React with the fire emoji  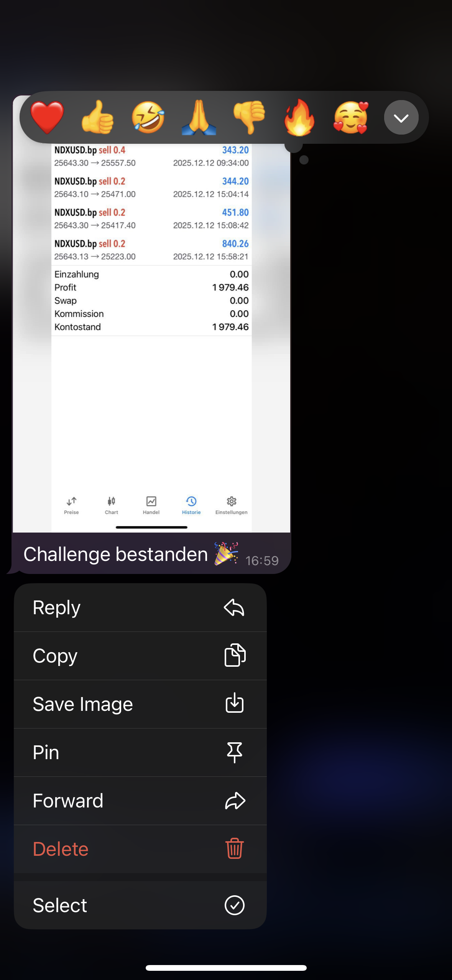[300, 117]
